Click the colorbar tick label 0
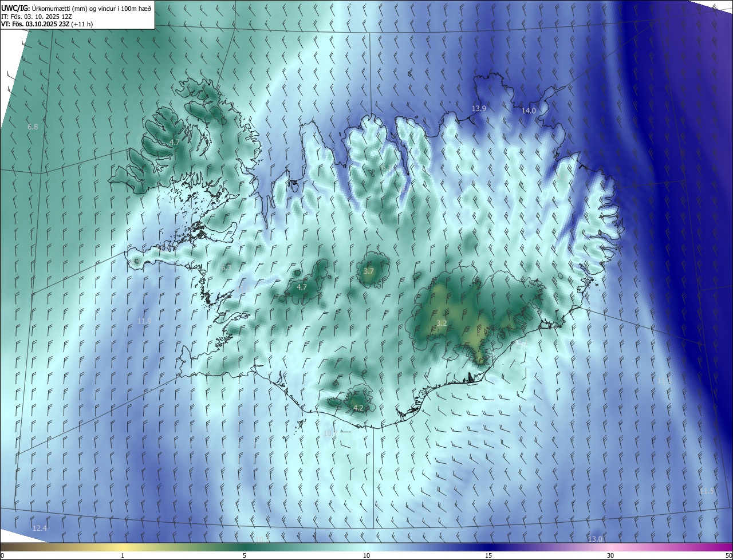Screen dimensions: 733x560 tap(2, 555)
